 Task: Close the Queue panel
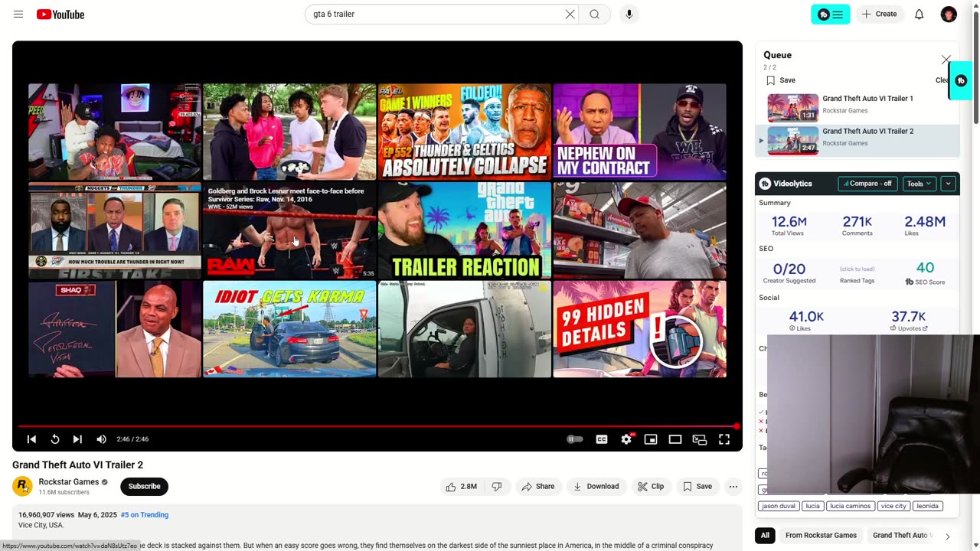946,60
